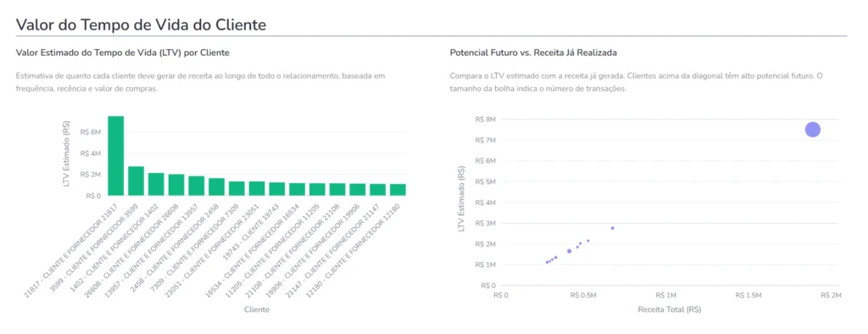The height and width of the screenshot is (334, 868).
Task: Select the bar for client 23051
Action: (x=257, y=188)
